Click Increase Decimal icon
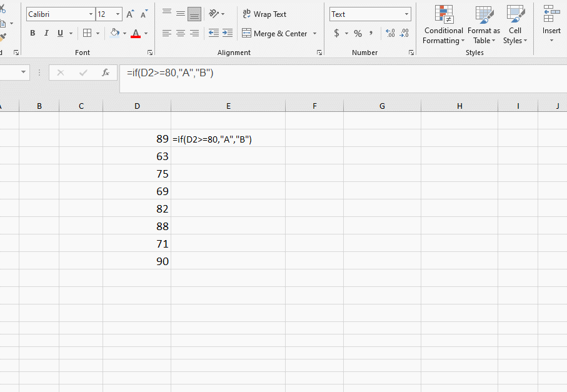The width and height of the screenshot is (567, 392). pyautogui.click(x=390, y=33)
